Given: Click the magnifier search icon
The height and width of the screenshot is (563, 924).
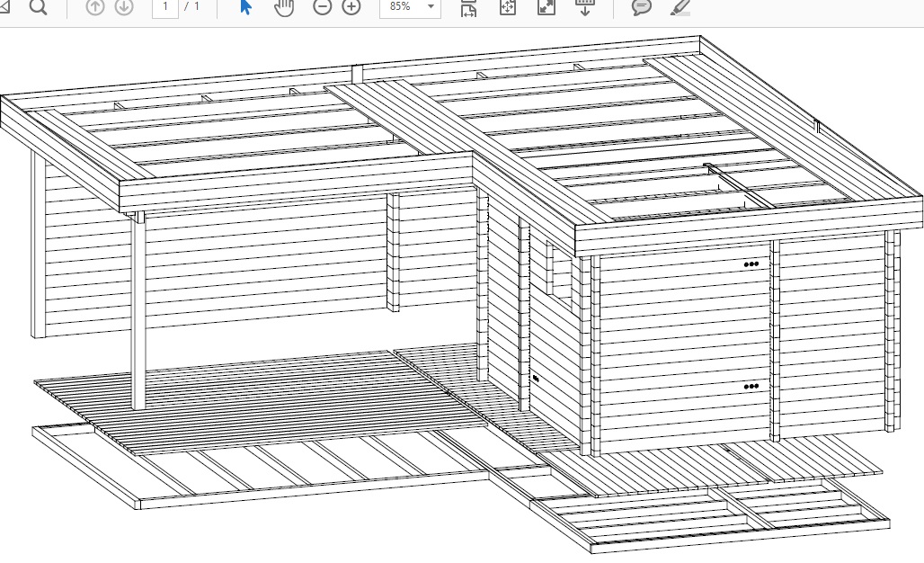Looking at the screenshot, I should [39, 7].
